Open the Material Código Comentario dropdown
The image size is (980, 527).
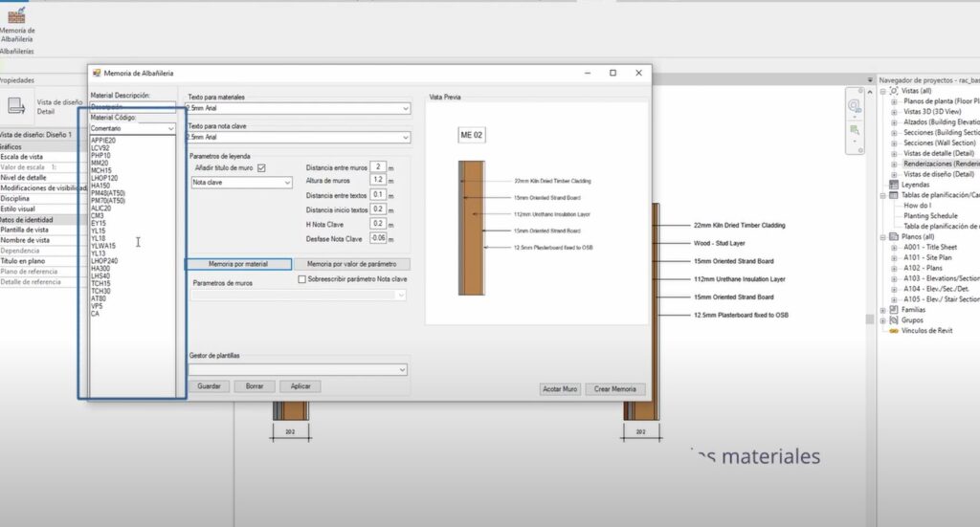132,128
